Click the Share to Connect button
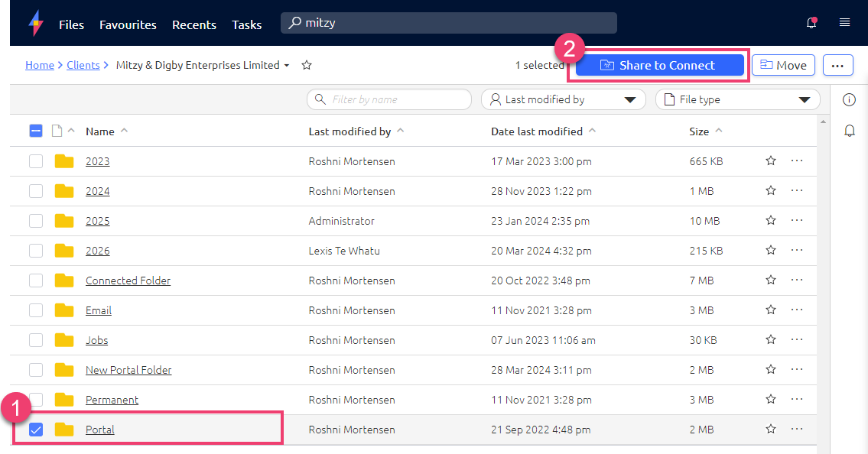868x454 pixels. (x=658, y=65)
